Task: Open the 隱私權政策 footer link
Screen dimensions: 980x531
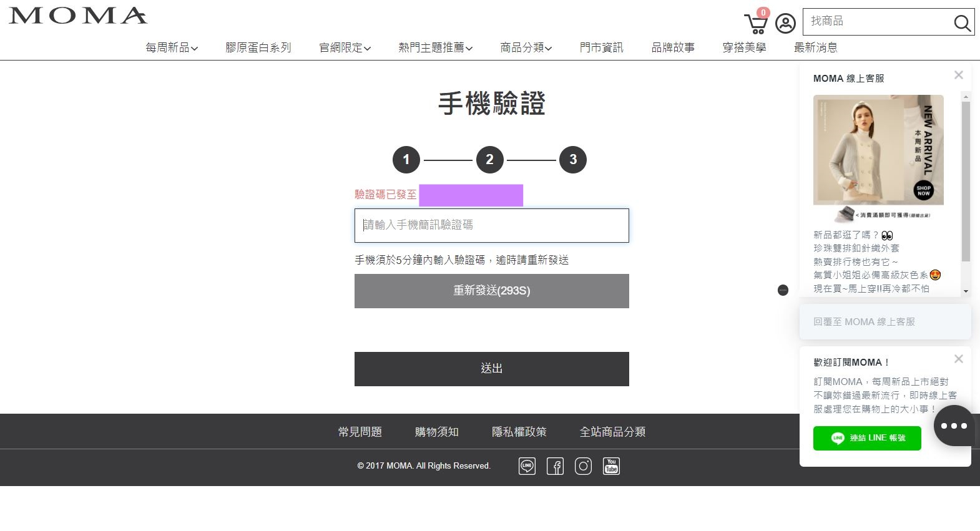Action: click(519, 432)
